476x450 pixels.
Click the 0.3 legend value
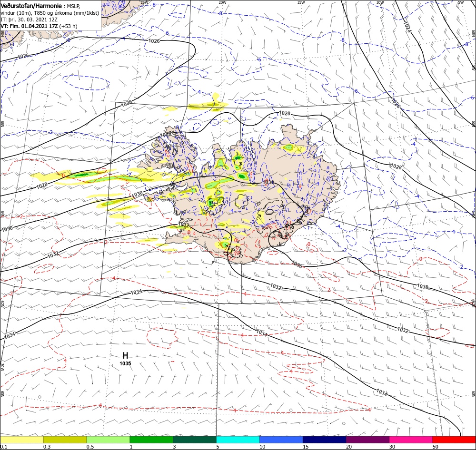(x=47, y=447)
